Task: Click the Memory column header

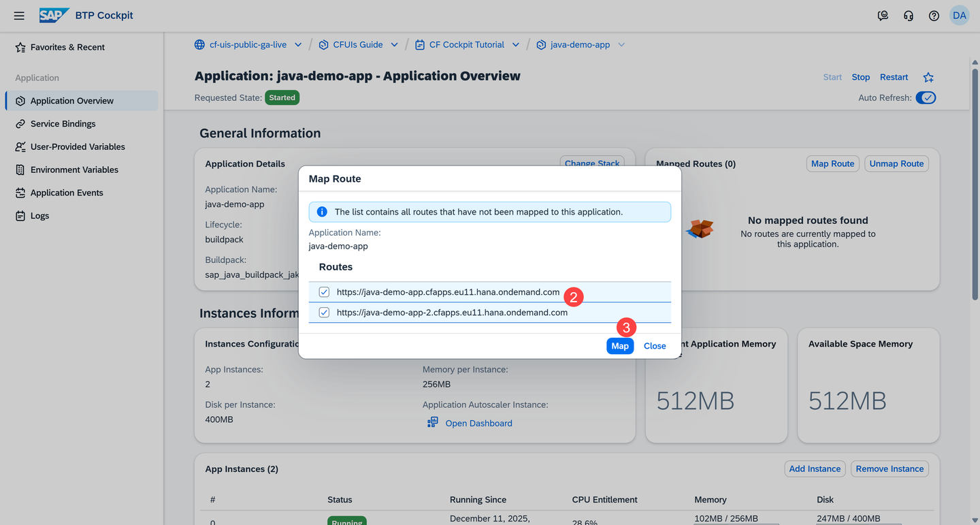Action: tap(710, 500)
